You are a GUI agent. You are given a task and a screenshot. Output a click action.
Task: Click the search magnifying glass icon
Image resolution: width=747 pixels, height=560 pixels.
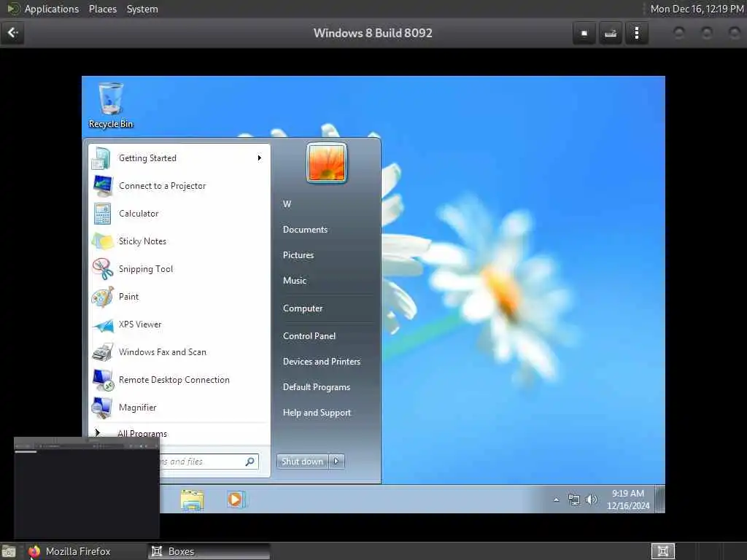249,462
